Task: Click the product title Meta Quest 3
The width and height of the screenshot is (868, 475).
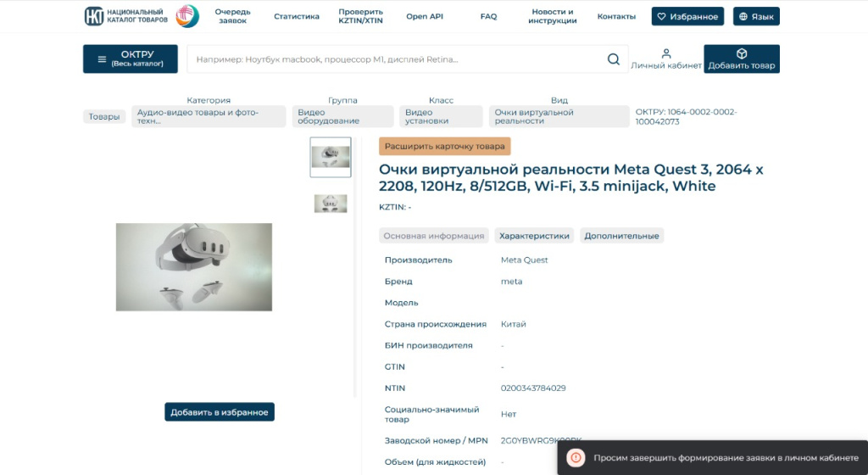Action: [570, 177]
